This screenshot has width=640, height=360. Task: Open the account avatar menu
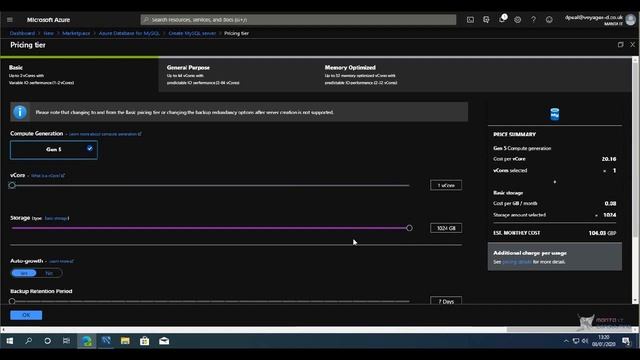tap(631, 19)
